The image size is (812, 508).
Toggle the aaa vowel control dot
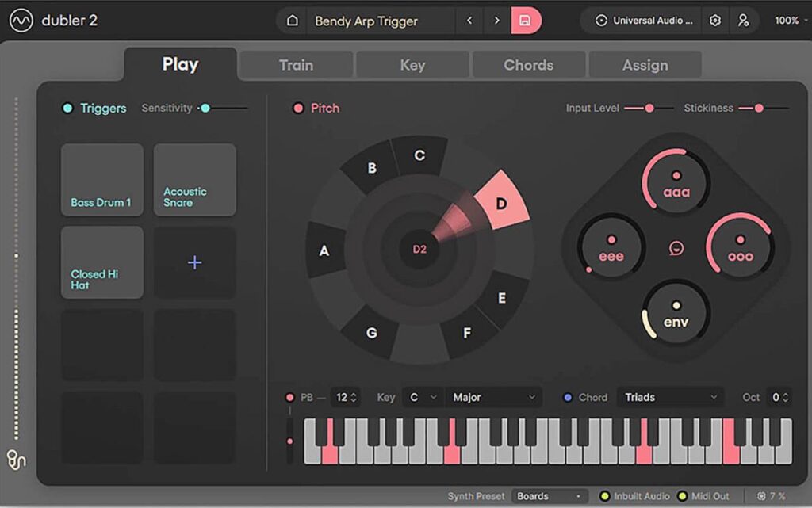(676, 175)
